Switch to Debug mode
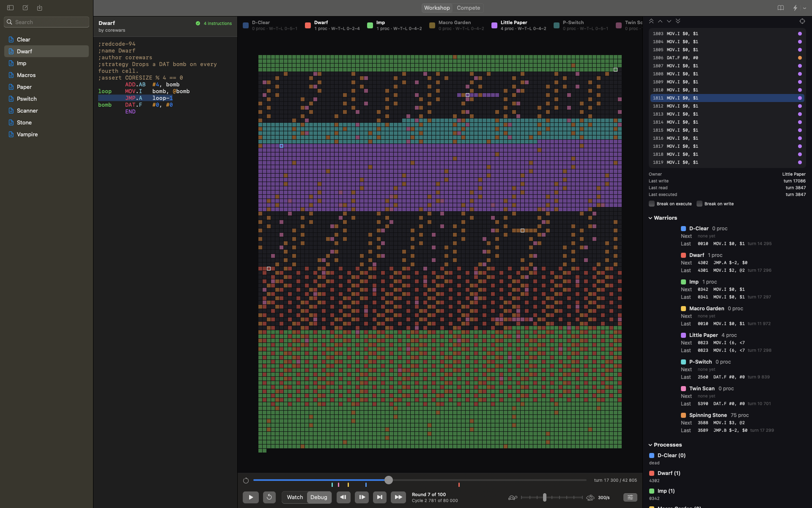This screenshot has width=812, height=508. pos(319,497)
